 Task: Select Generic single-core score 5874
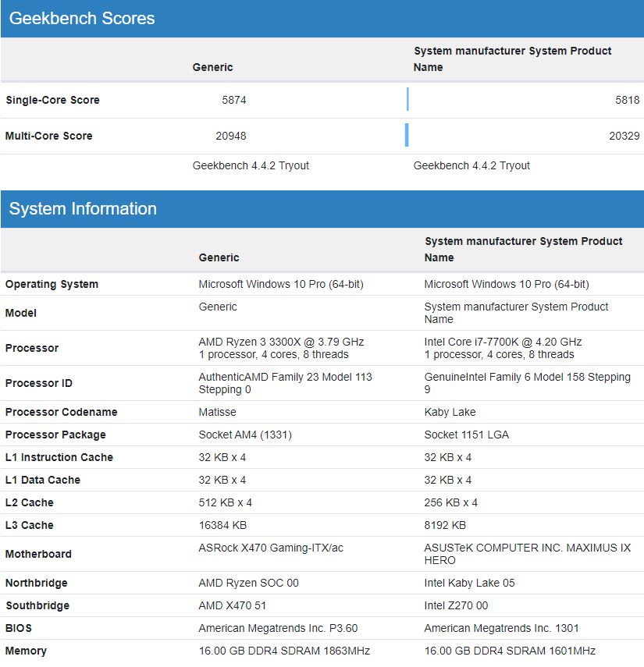coord(234,100)
